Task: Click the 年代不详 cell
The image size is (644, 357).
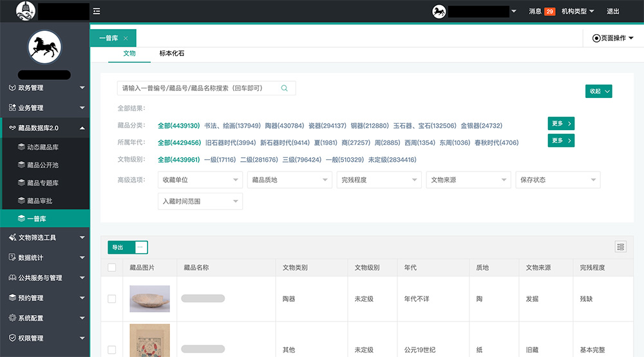Action: [417, 298]
